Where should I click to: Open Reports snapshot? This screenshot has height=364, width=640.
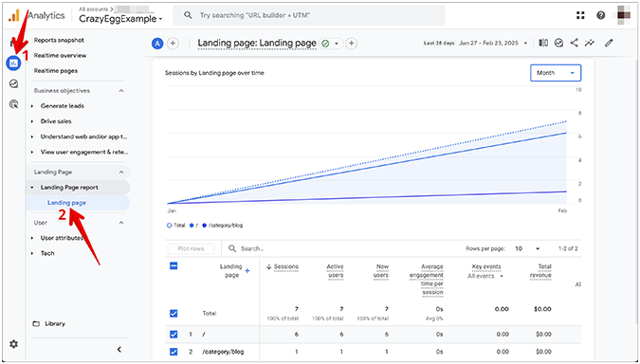click(x=59, y=40)
